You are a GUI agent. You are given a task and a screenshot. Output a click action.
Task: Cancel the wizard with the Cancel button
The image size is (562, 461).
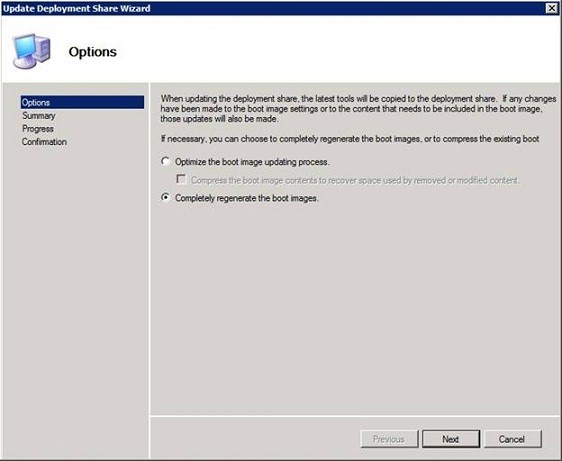[513, 439]
